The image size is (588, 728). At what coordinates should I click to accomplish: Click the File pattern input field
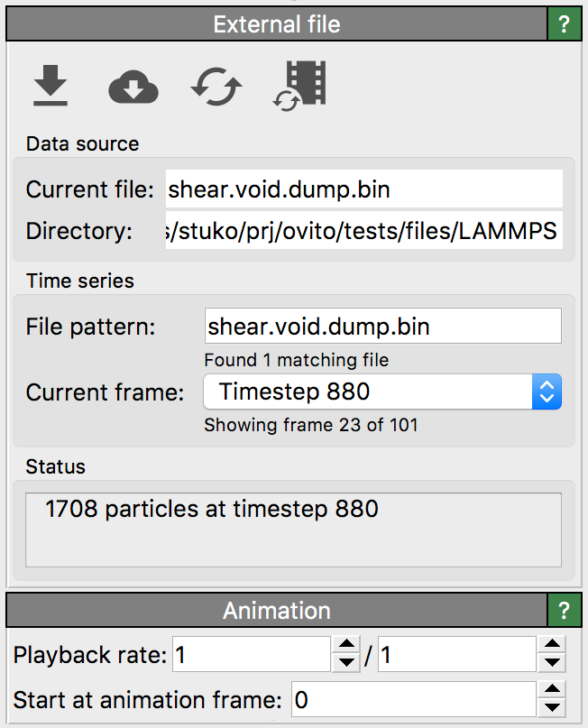pos(382,327)
